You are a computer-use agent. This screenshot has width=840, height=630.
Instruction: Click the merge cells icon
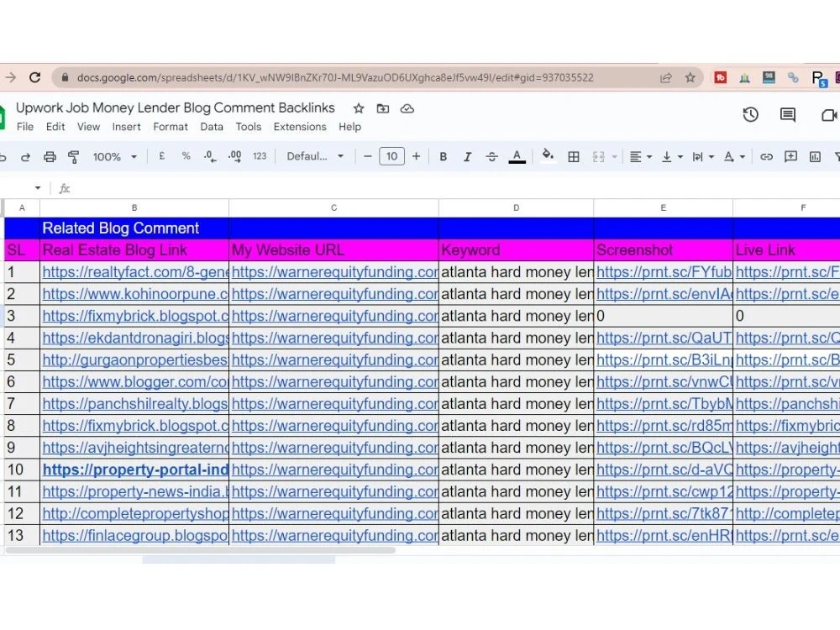598,156
